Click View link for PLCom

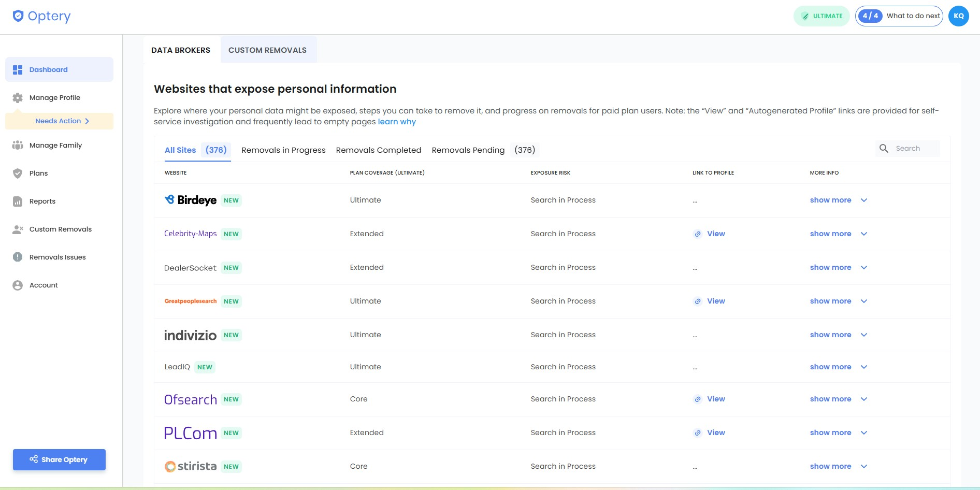716,433
